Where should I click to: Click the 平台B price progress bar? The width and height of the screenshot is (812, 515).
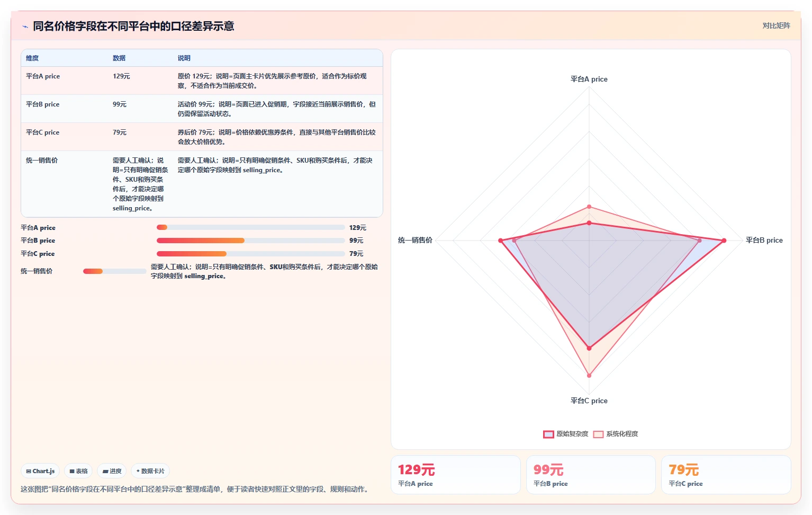pyautogui.click(x=251, y=241)
